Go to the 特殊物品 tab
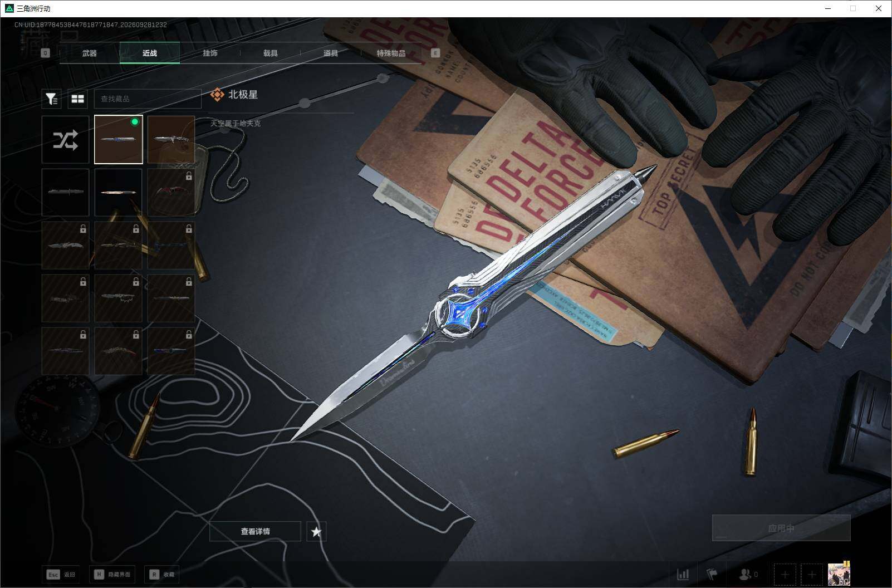The height and width of the screenshot is (588, 892). pos(391,53)
